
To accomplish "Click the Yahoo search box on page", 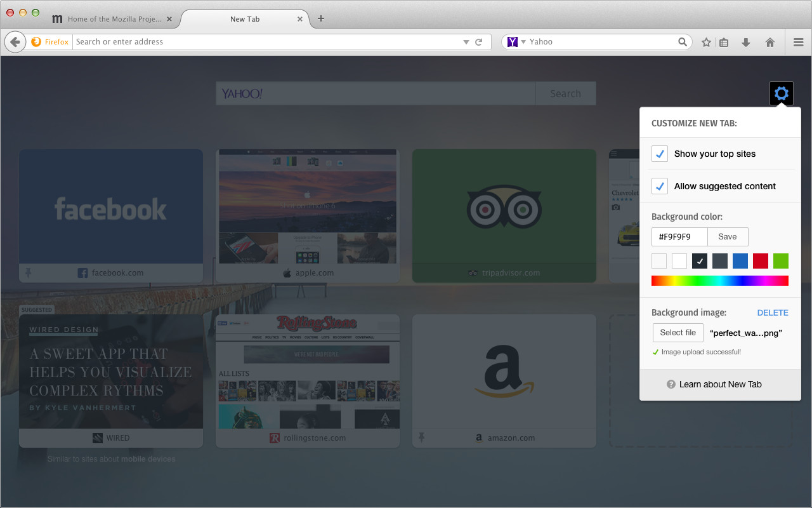I will 376,93.
